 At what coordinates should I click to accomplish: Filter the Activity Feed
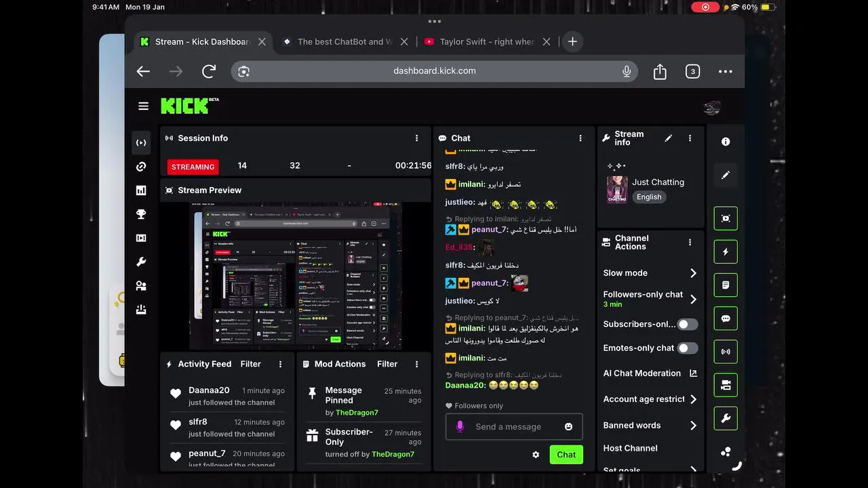250,364
